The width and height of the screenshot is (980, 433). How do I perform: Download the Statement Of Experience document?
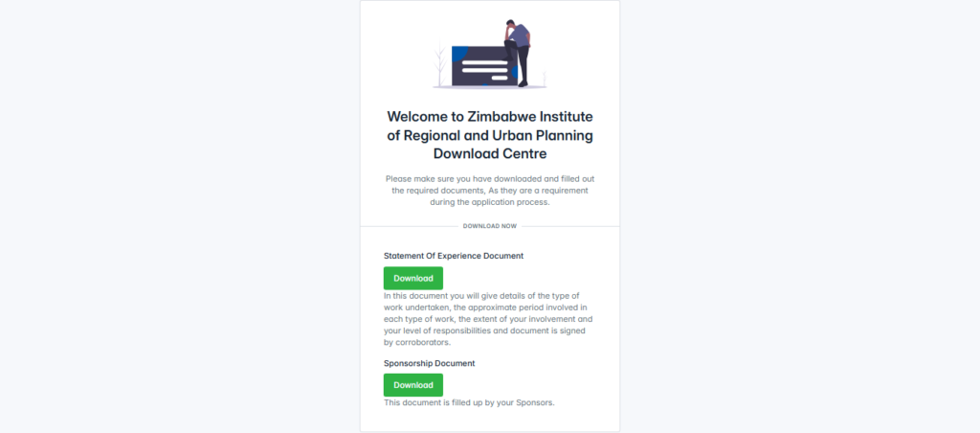coord(413,278)
